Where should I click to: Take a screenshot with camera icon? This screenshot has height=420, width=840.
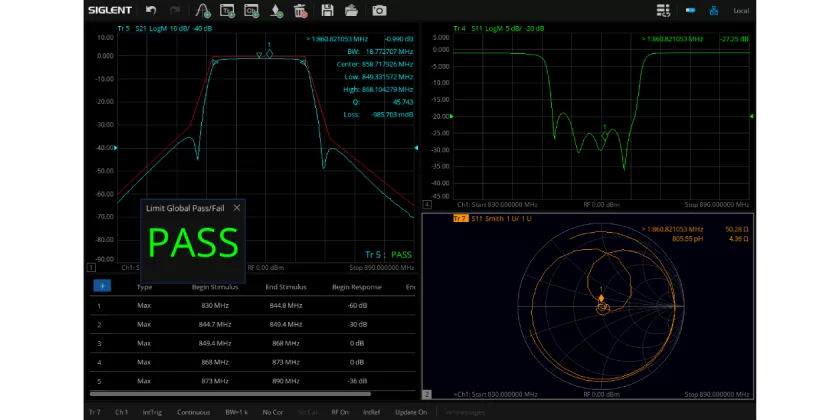pos(379,11)
